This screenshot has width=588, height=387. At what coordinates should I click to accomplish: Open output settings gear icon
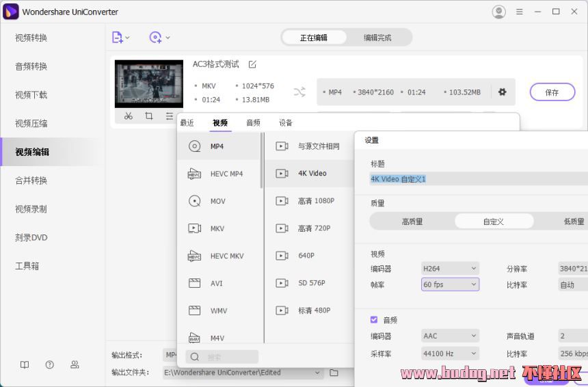click(503, 92)
